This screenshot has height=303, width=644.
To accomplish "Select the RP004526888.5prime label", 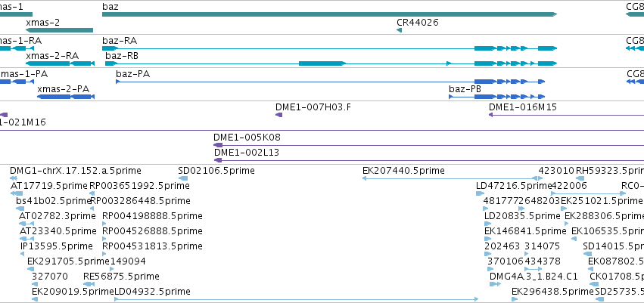I will tap(152, 231).
